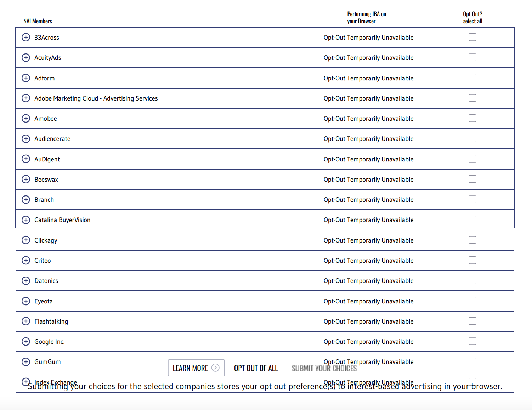Tick the Clickagy opt-out checkbox

[472, 240]
